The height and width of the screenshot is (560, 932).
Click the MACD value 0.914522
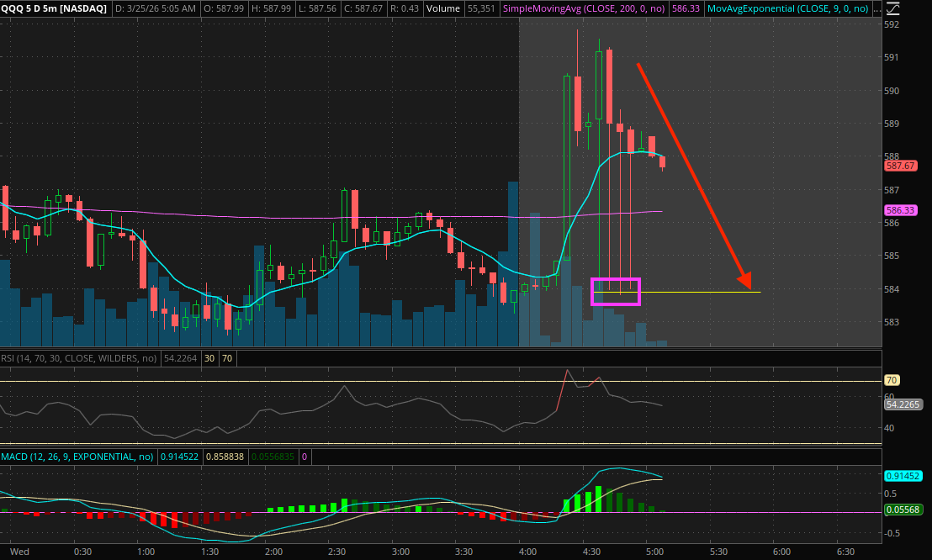coord(179,457)
